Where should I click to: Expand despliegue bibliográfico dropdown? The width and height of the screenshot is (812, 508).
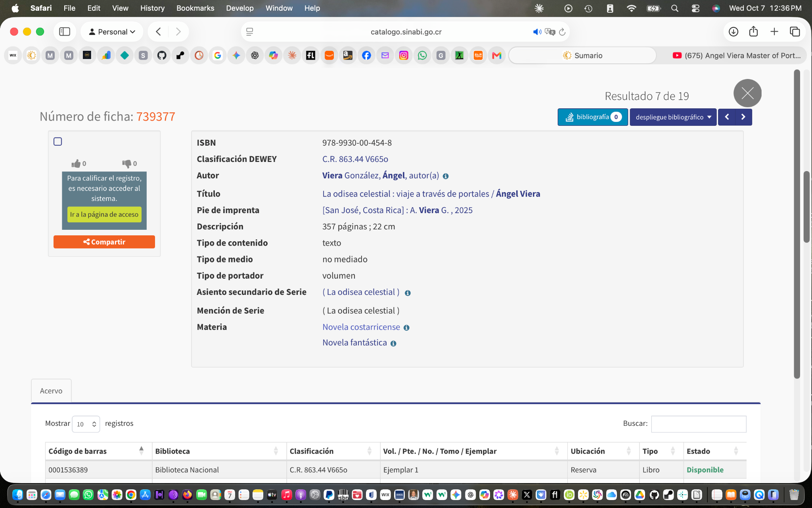point(673,117)
